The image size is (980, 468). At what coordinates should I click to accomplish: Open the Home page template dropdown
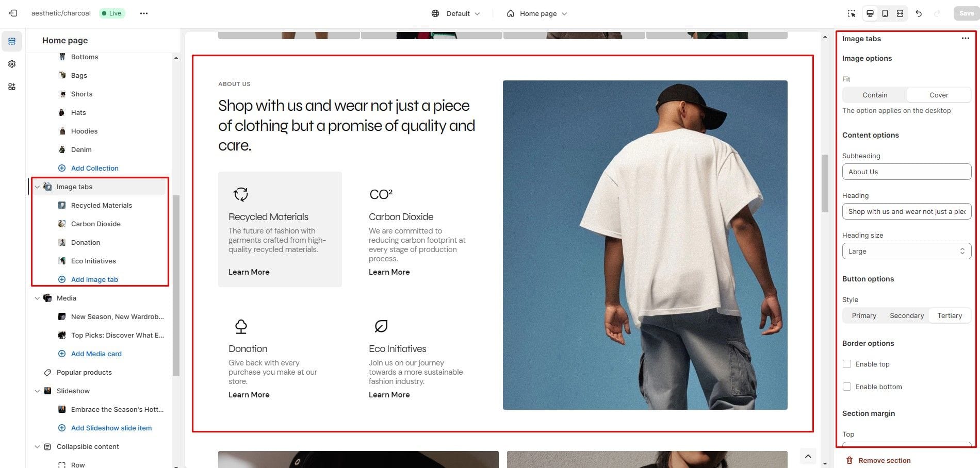pyautogui.click(x=537, y=13)
